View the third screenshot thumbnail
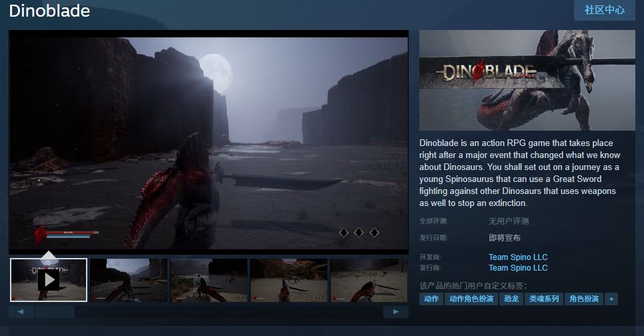 [209, 280]
